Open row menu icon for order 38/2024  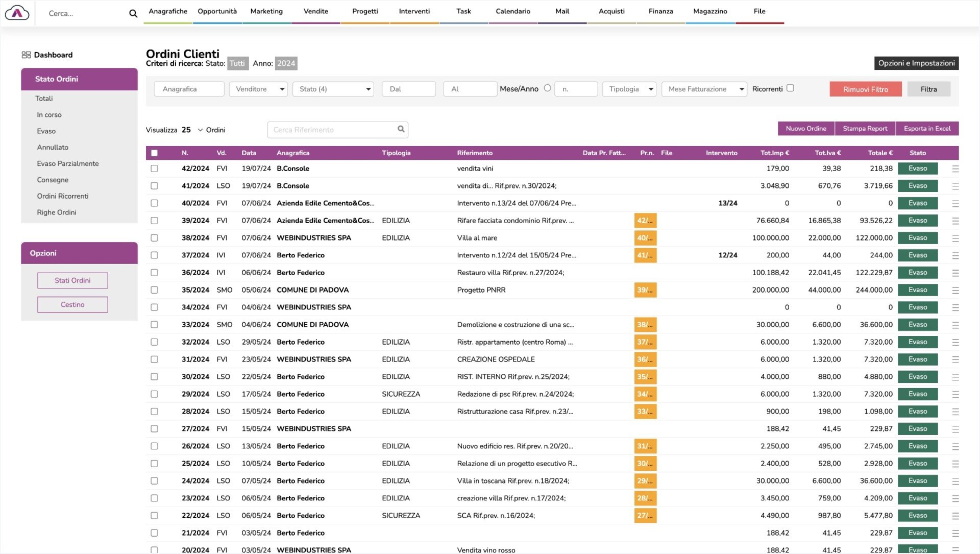pos(955,238)
